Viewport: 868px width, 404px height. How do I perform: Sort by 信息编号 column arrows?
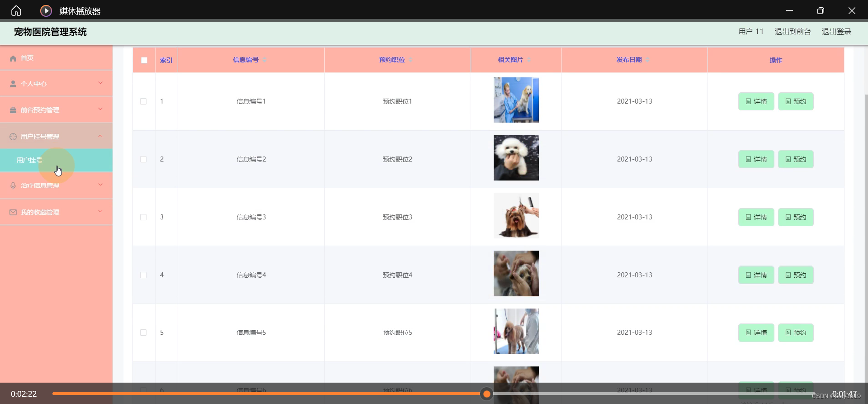264,60
